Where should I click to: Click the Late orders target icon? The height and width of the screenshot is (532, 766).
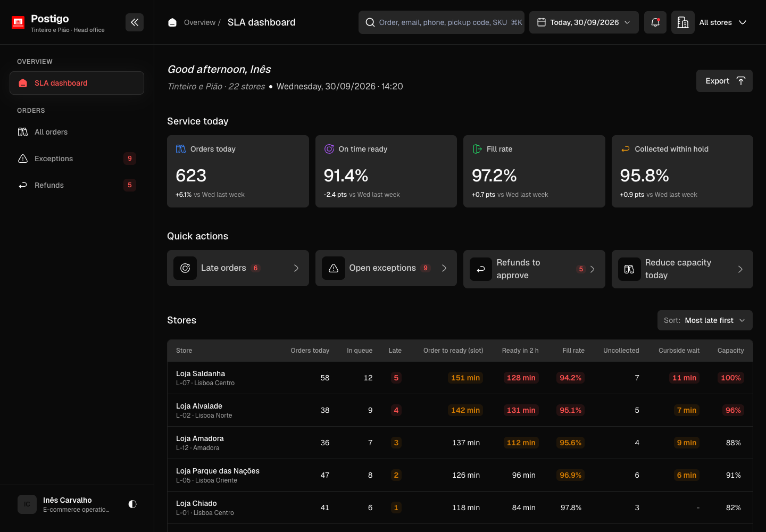(x=185, y=268)
